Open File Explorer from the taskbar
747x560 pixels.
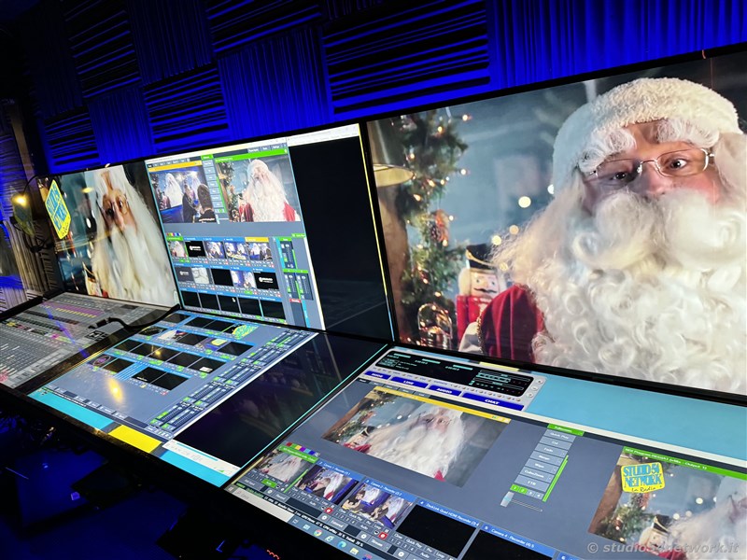(x=354, y=552)
